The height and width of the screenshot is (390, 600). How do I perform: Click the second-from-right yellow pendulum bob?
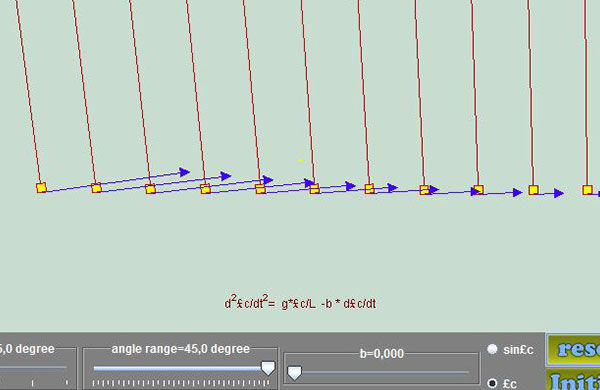tap(533, 190)
